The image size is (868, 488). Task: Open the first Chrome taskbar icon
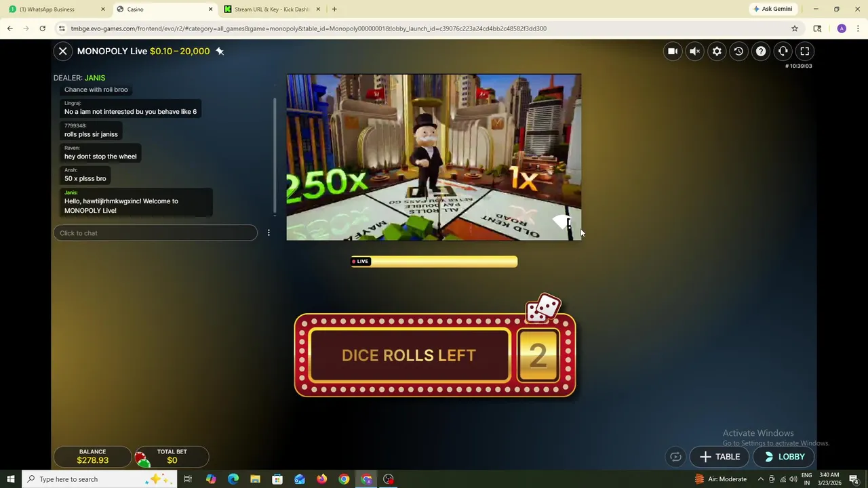[x=344, y=479]
